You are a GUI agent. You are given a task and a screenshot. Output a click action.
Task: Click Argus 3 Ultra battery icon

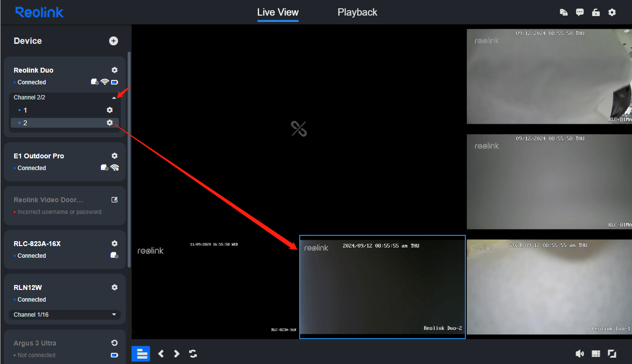[x=115, y=355]
